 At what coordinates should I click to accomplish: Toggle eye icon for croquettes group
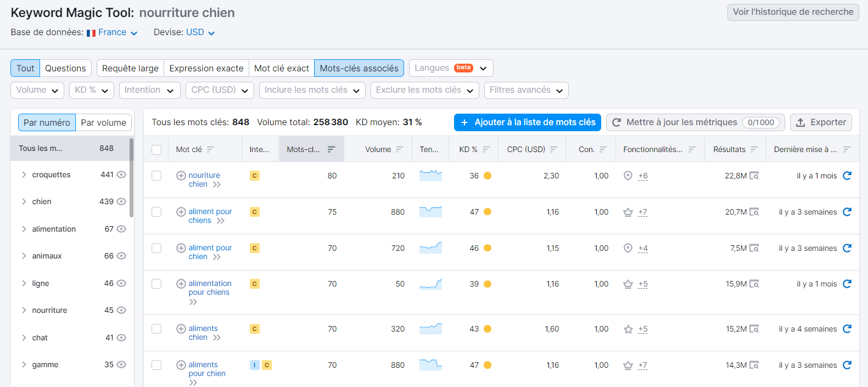click(121, 175)
